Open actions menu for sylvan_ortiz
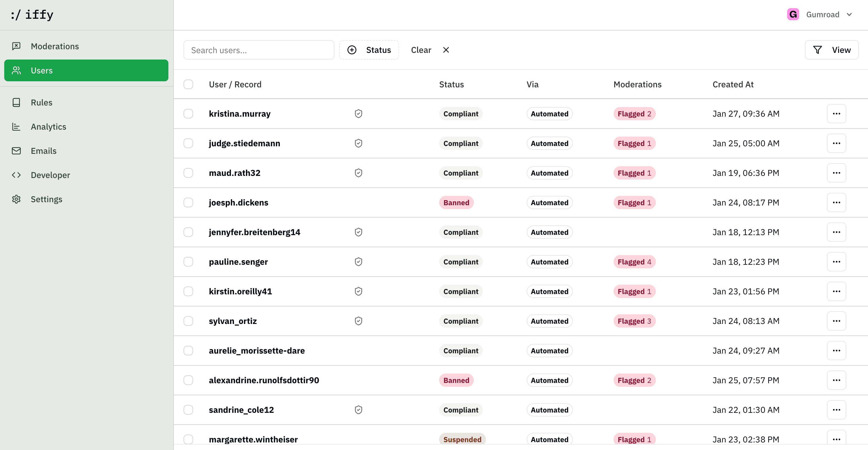Image resolution: width=868 pixels, height=450 pixels. [x=837, y=321]
